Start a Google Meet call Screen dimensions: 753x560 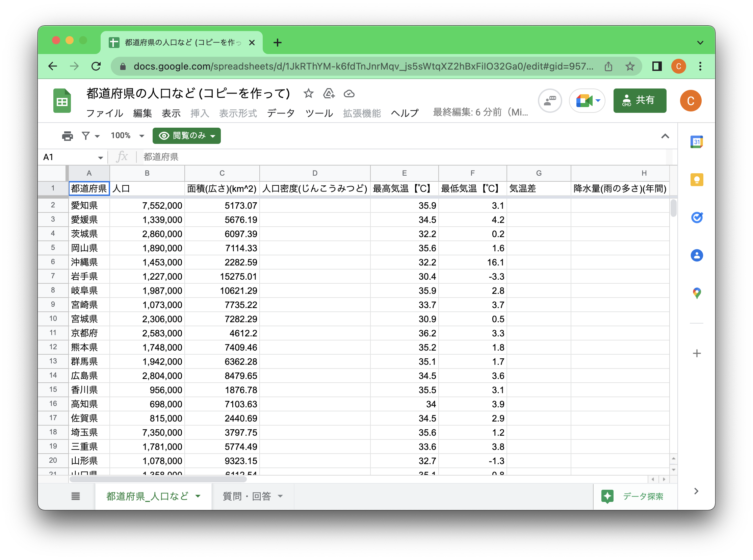[x=584, y=101]
